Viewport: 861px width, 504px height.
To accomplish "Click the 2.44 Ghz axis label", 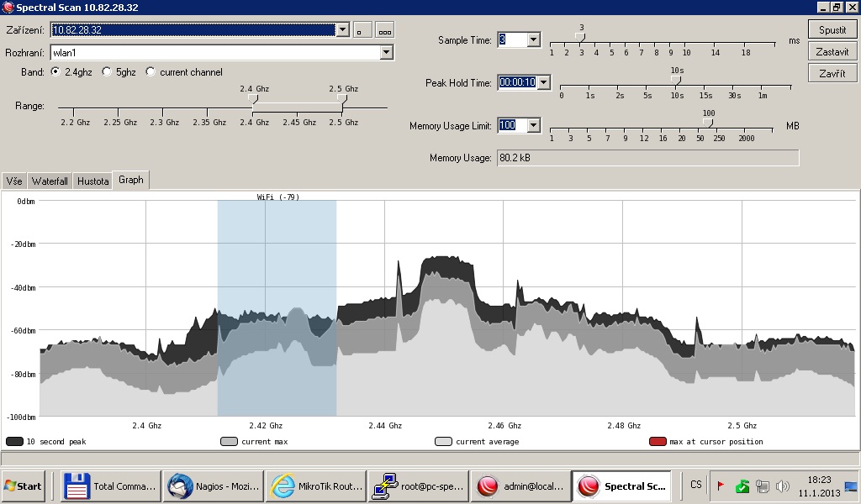I will [384, 426].
